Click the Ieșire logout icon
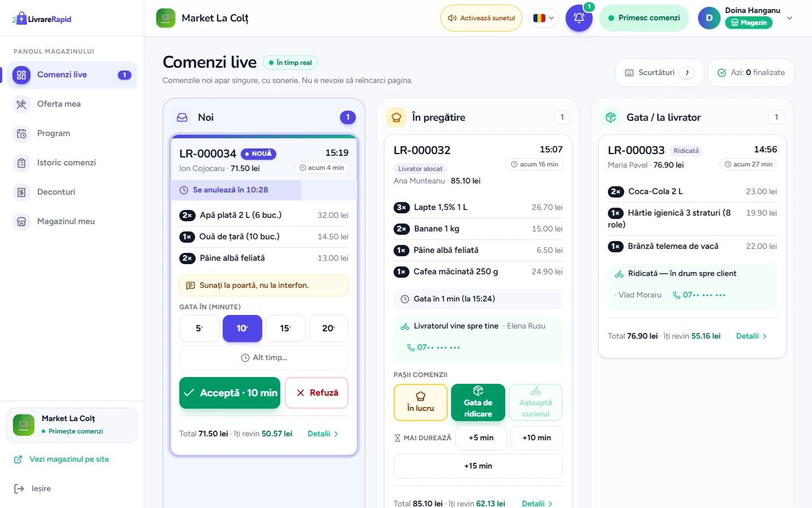The height and width of the screenshot is (508, 812). tap(19, 488)
